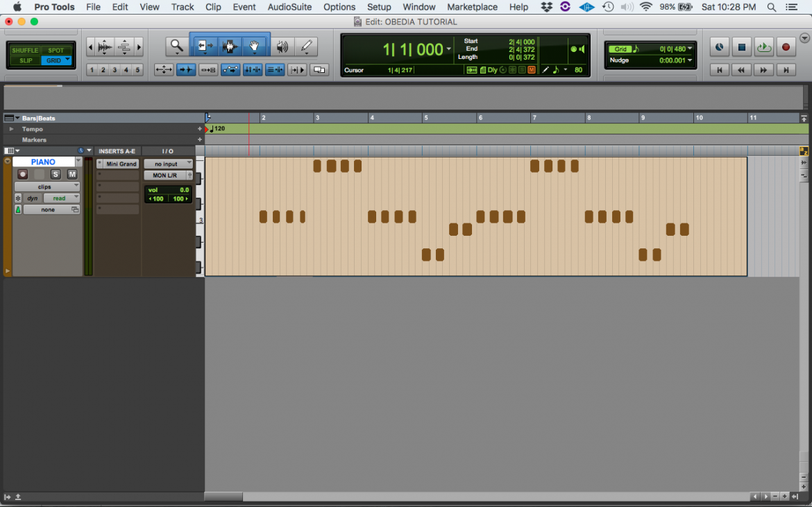Mute the PIANO track
The image size is (812, 507).
click(71, 174)
